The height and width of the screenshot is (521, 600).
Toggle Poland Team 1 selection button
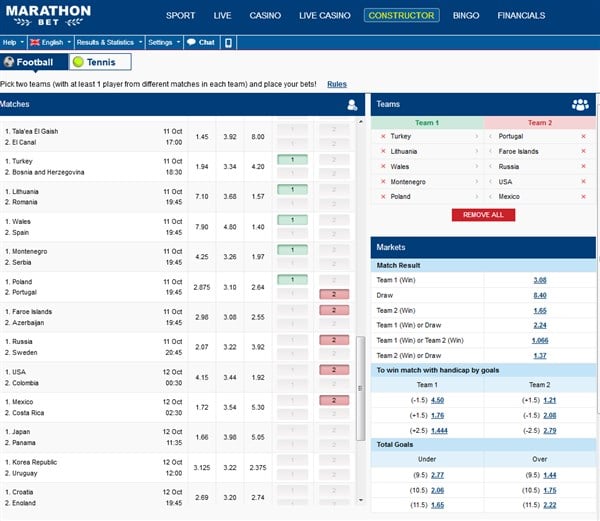pyautogui.click(x=292, y=280)
